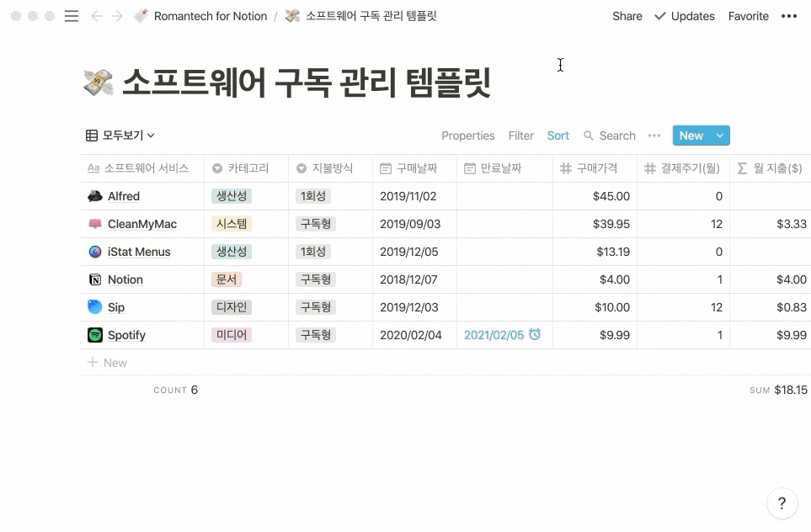The width and height of the screenshot is (811, 532).
Task: Click the reminder alarm clock icon
Action: (535, 334)
